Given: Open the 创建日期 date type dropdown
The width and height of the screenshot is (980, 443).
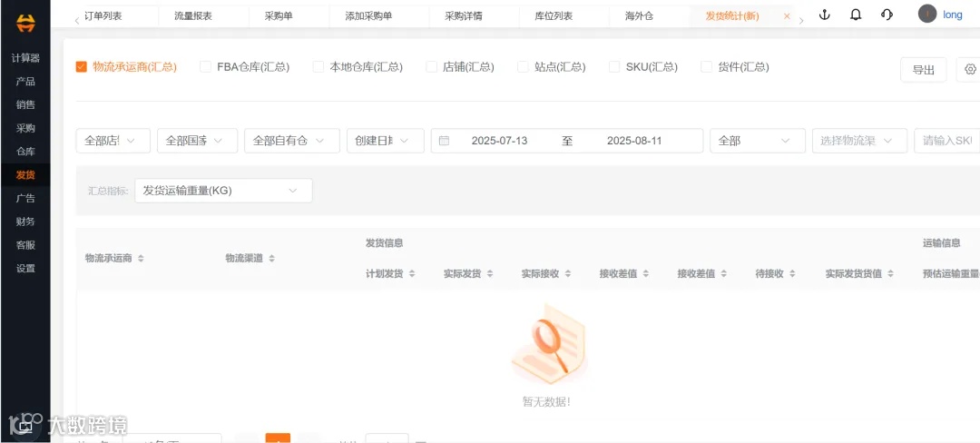Looking at the screenshot, I should pos(386,141).
